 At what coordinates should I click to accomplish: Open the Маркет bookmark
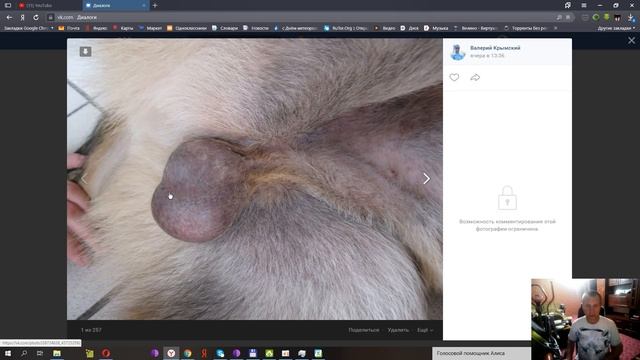click(150, 28)
